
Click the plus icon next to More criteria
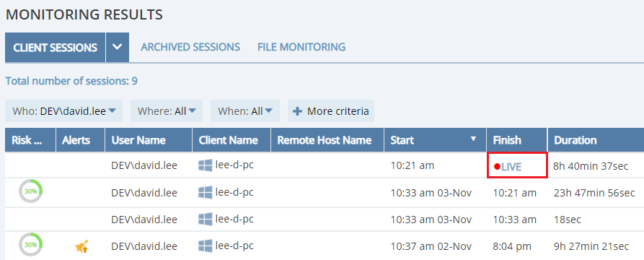pyautogui.click(x=298, y=111)
